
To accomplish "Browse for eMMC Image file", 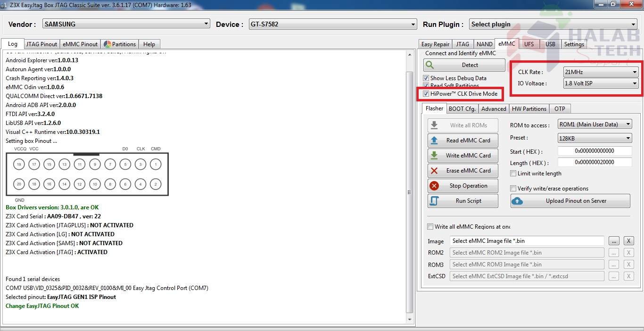I will (613, 241).
